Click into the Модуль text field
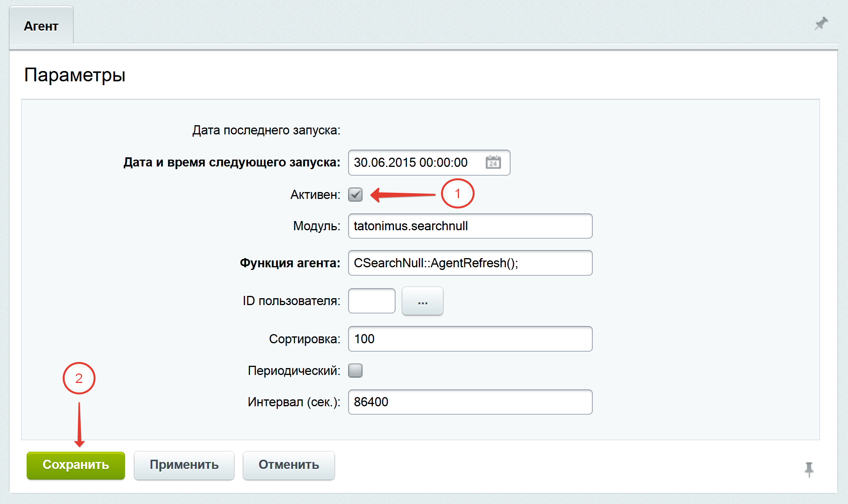Image resolution: width=848 pixels, height=504 pixels. coord(470,226)
